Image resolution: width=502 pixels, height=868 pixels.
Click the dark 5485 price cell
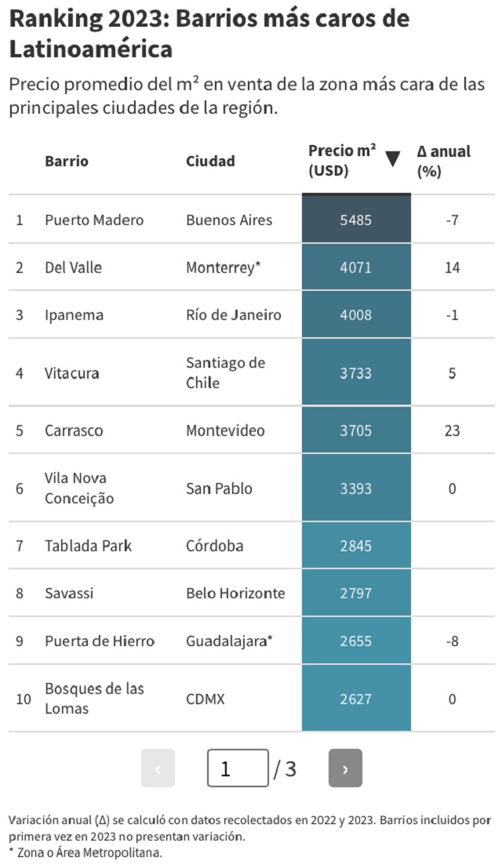click(356, 220)
